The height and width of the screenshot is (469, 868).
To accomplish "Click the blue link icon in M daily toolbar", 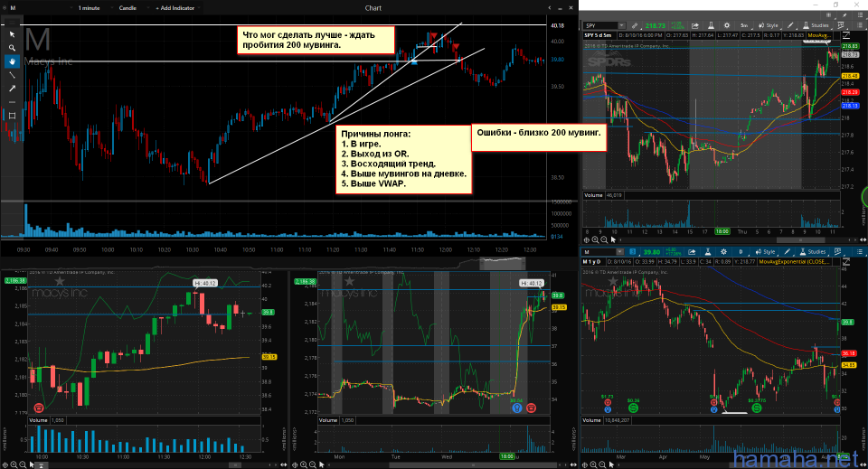I will coord(633,251).
